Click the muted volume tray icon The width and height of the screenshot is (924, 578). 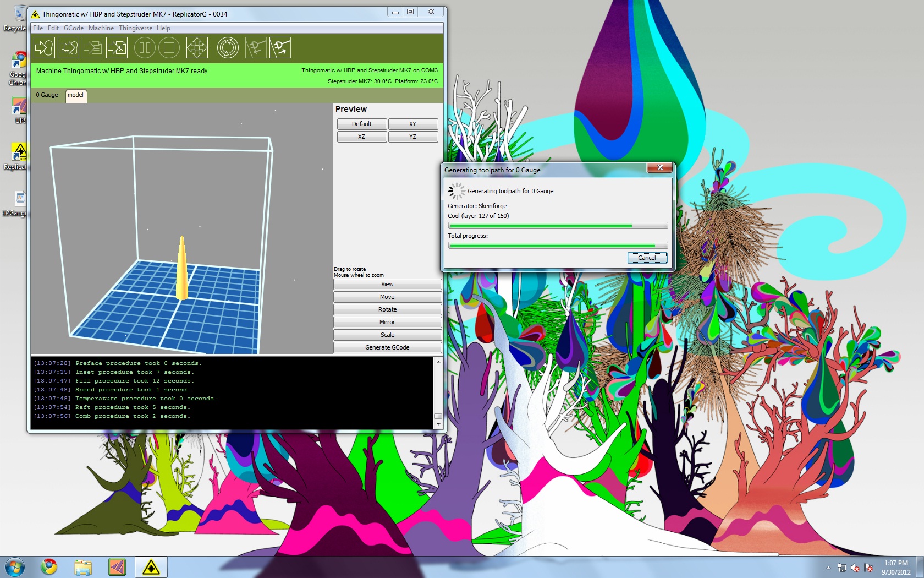(x=855, y=568)
